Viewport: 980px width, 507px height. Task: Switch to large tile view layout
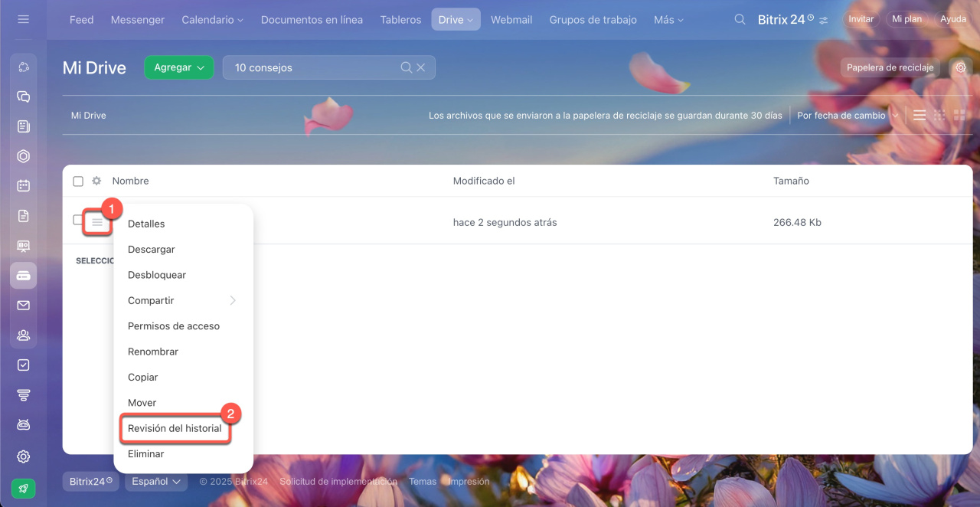pyautogui.click(x=959, y=116)
